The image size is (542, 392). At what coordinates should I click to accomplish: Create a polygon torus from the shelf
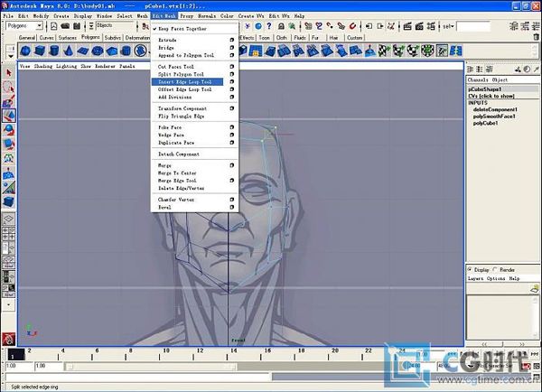[98, 51]
